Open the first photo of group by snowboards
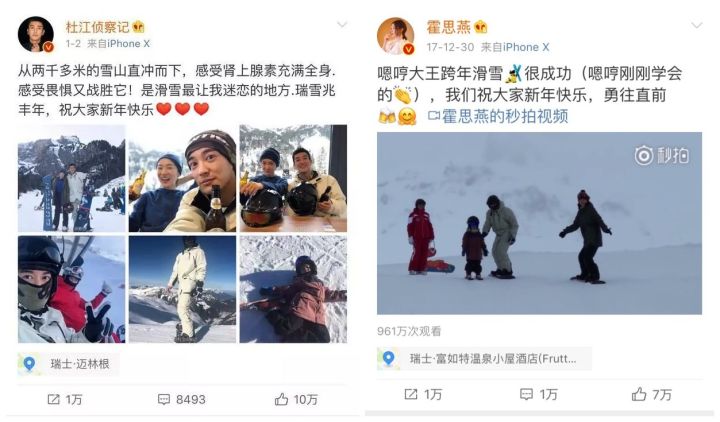720x422 pixels. tap(71, 179)
